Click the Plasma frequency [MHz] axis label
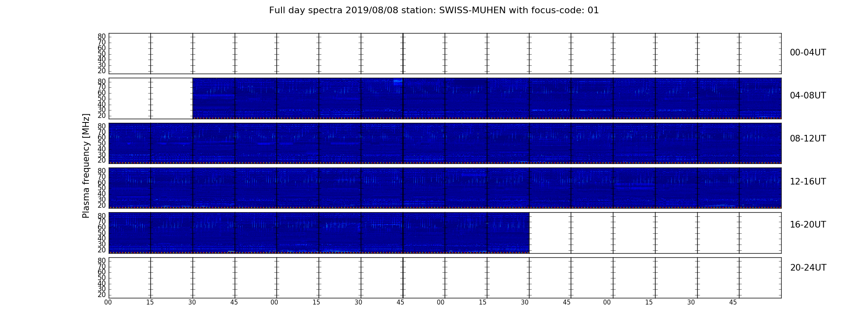Viewport: 868px width, 331px height. tap(86, 165)
